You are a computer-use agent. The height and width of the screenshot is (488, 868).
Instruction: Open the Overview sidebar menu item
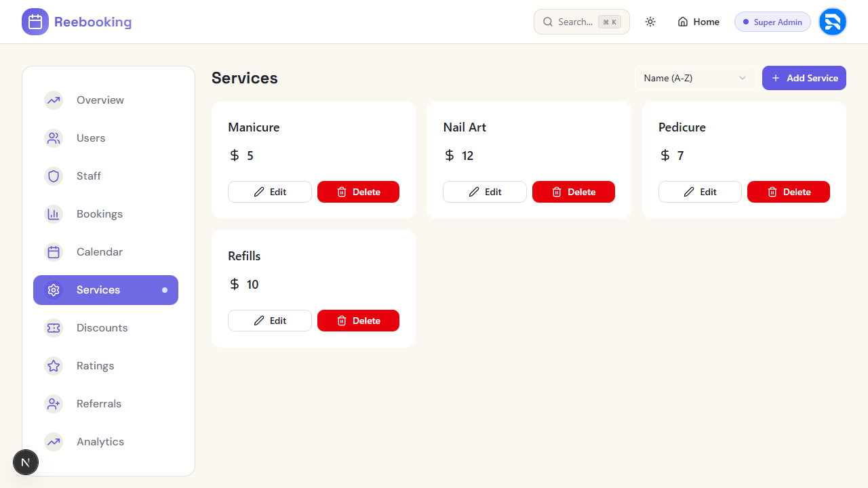click(100, 100)
